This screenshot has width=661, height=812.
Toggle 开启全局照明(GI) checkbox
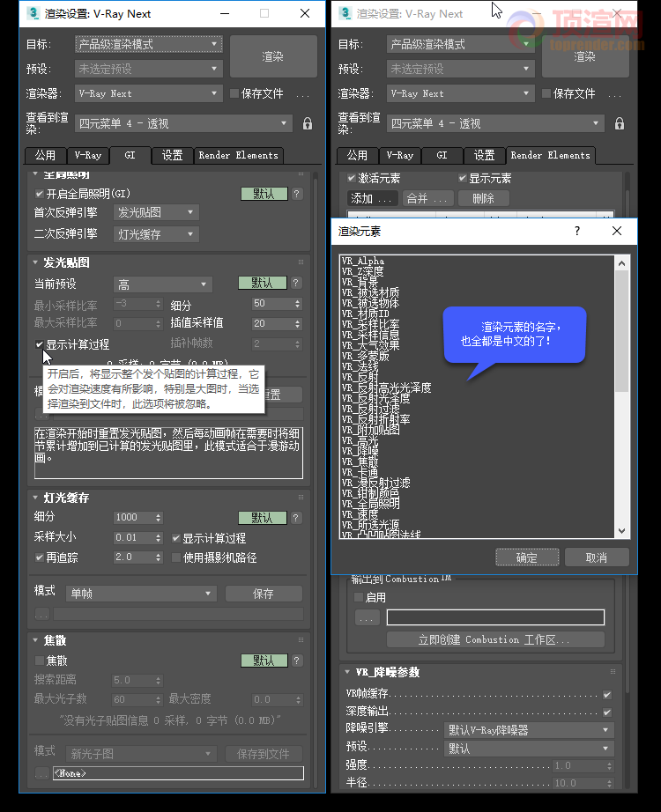click(40, 194)
